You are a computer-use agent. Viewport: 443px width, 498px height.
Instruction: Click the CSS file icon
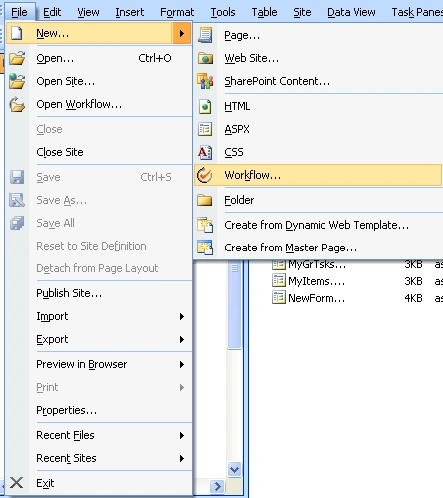coord(205,152)
